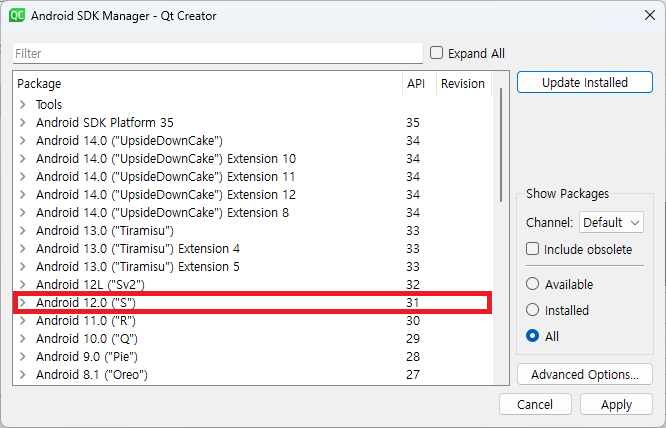Open the Channel dropdown set to Default
This screenshot has height=428, width=666.
point(611,222)
